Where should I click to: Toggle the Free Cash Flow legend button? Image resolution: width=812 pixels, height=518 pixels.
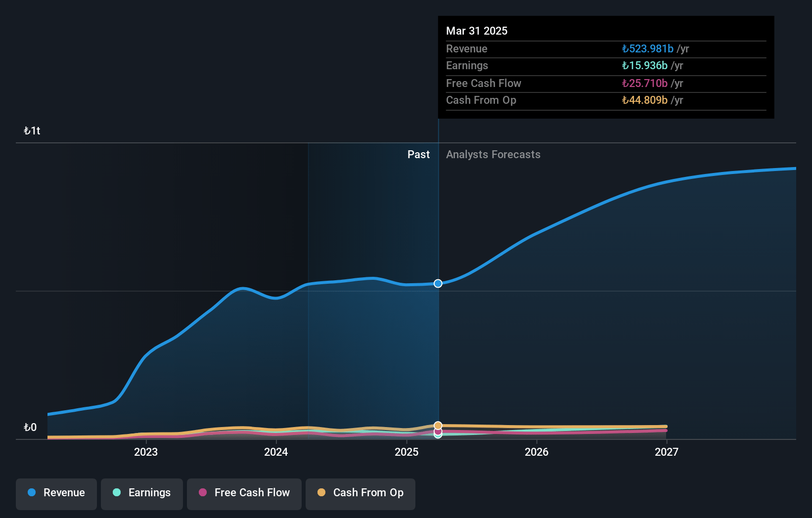pos(244,494)
